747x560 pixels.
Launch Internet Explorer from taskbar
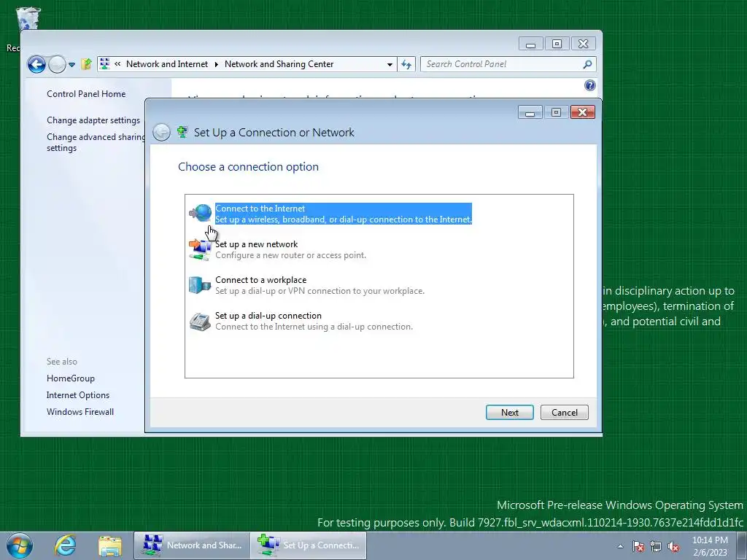[x=65, y=545]
